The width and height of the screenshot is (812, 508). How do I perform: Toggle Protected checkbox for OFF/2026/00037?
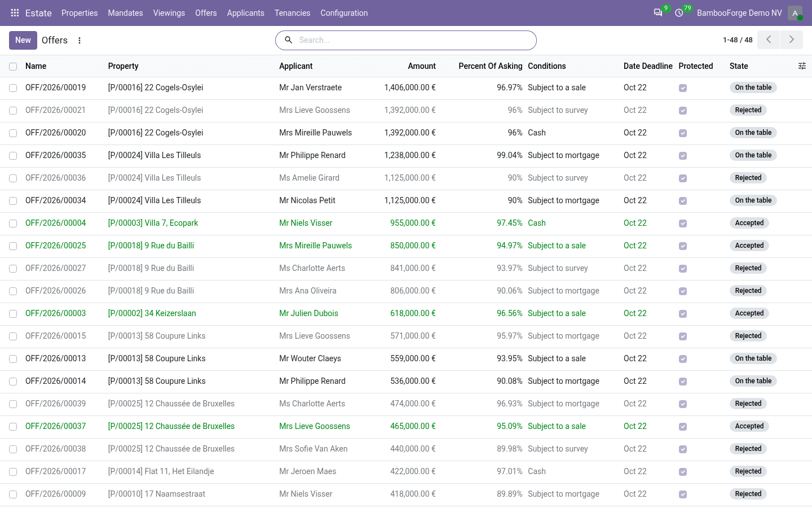(683, 427)
